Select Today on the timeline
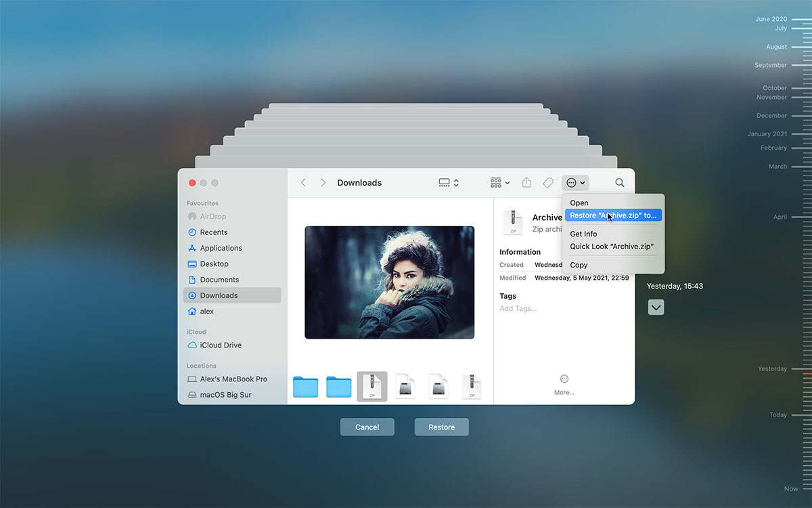Image resolution: width=812 pixels, height=508 pixels. [778, 415]
